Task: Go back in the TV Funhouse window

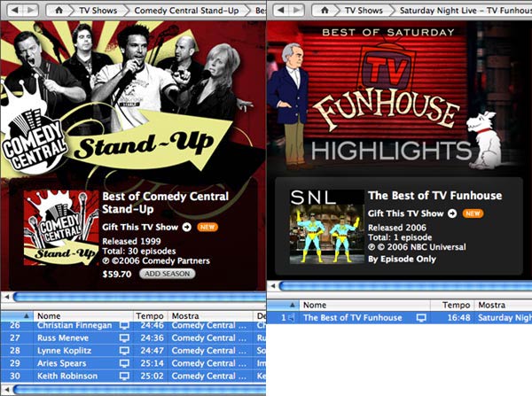Action: coord(281,10)
